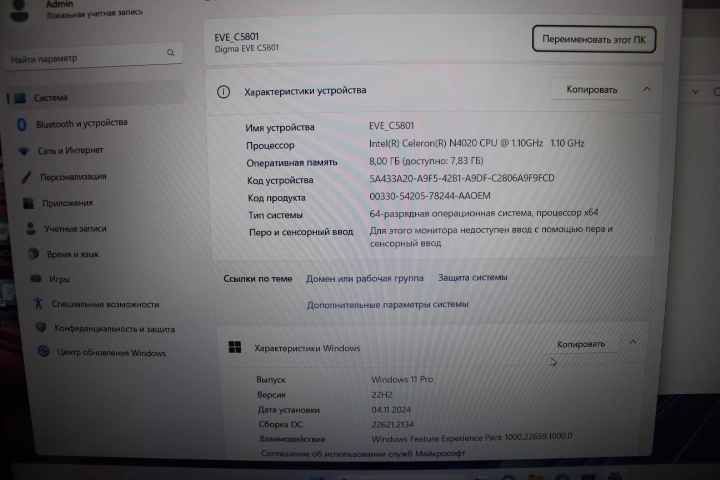Image resolution: width=720 pixels, height=480 pixels.
Task: Click the time and language globe icon
Action: [x=33, y=254]
